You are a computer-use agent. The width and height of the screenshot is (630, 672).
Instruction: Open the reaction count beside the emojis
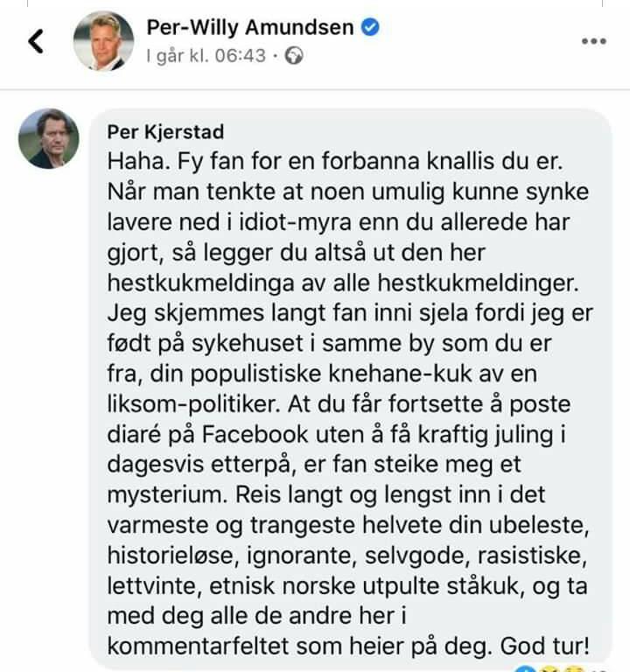pyautogui.click(x=600, y=670)
